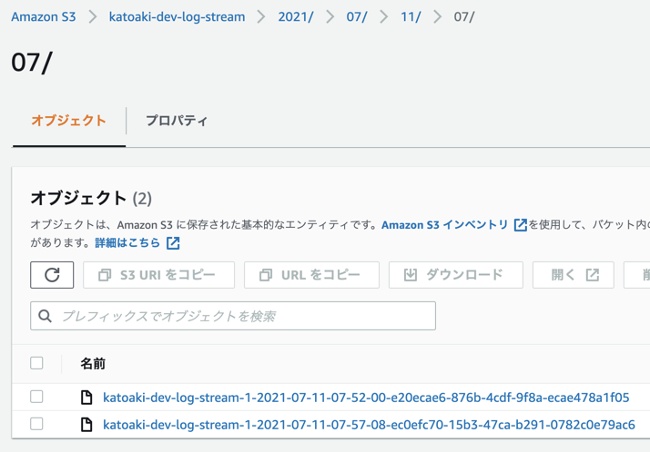This screenshot has width=650, height=452.
Task: Click the external link icon beside 詳細はこちら
Action: coord(173,243)
